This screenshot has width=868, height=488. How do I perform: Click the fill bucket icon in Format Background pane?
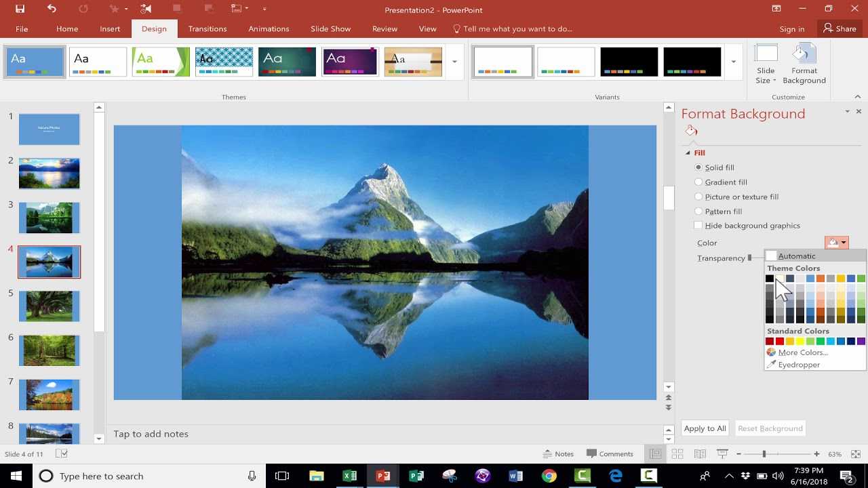coord(690,129)
